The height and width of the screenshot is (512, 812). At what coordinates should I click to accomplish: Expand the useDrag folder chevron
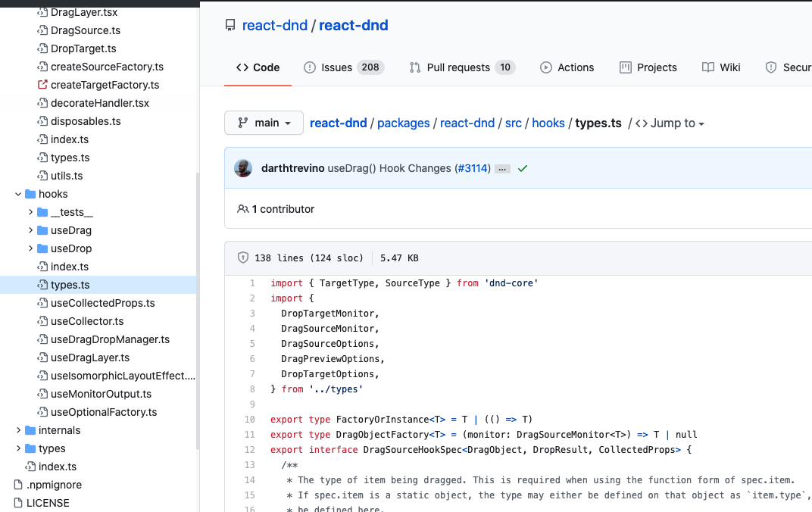(30, 230)
